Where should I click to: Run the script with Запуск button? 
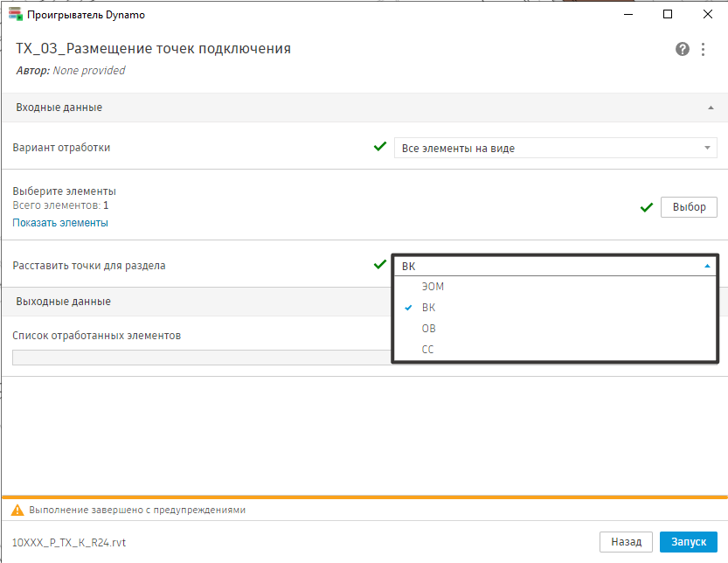(688, 542)
